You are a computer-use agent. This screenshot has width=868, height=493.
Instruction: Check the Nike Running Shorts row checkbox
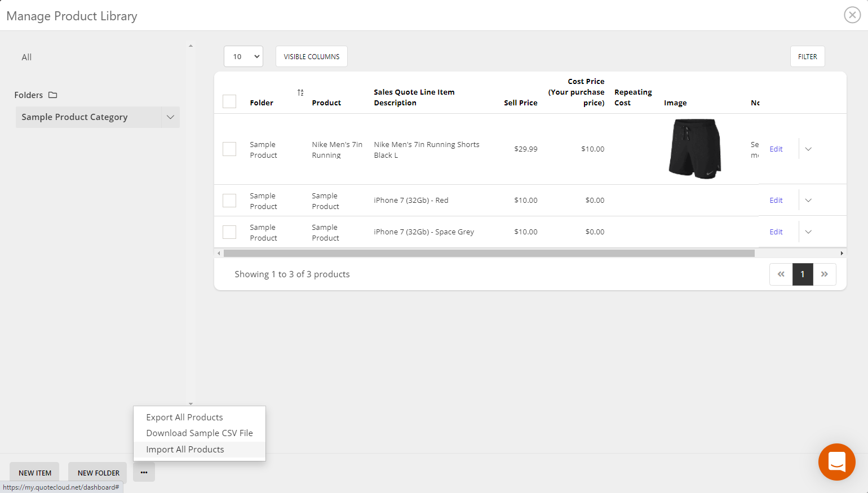click(229, 149)
